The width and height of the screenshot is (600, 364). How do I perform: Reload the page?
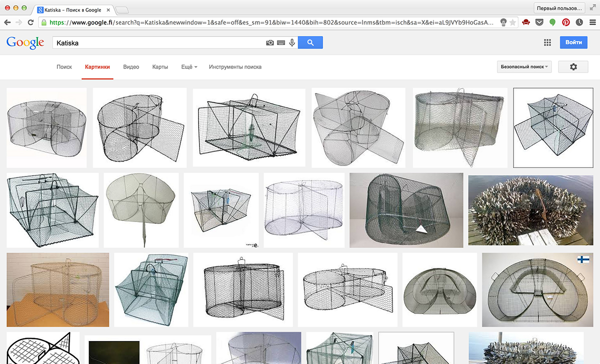coord(31,22)
